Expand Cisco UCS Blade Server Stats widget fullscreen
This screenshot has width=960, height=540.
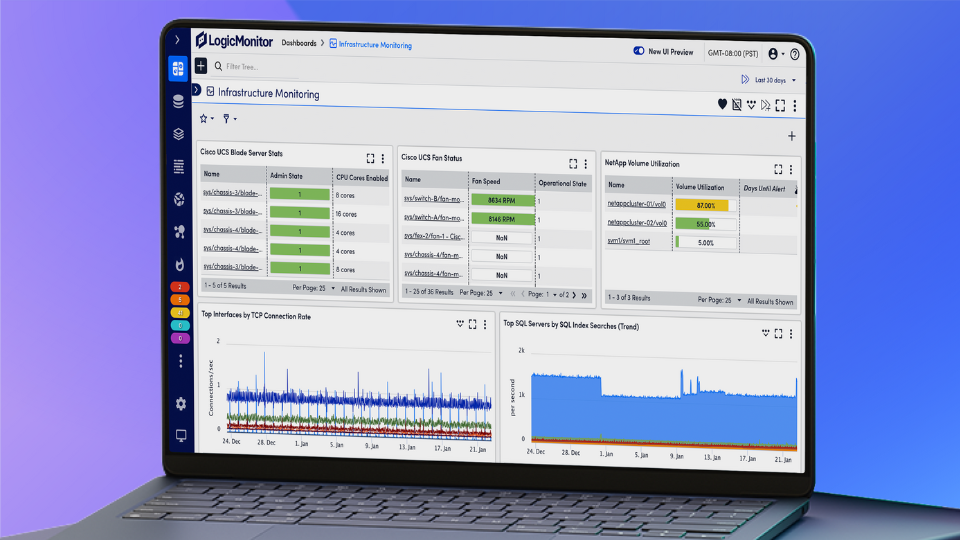pos(370,159)
